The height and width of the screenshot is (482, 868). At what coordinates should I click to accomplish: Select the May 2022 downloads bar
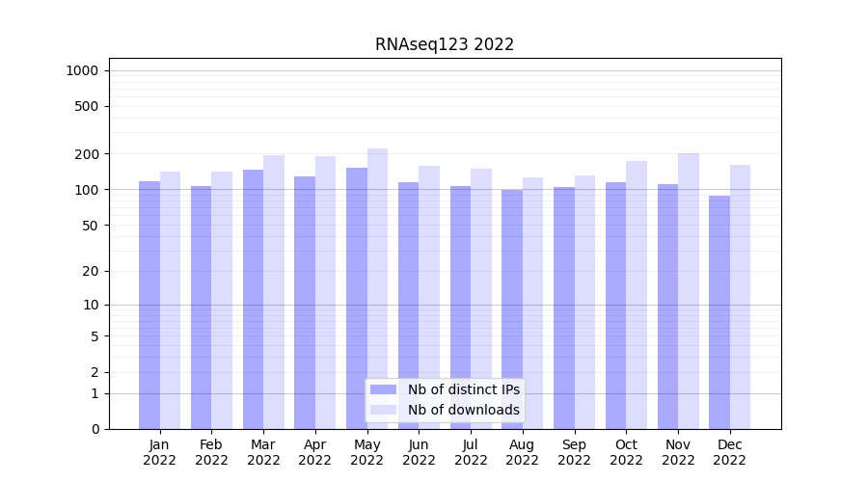pos(378,288)
